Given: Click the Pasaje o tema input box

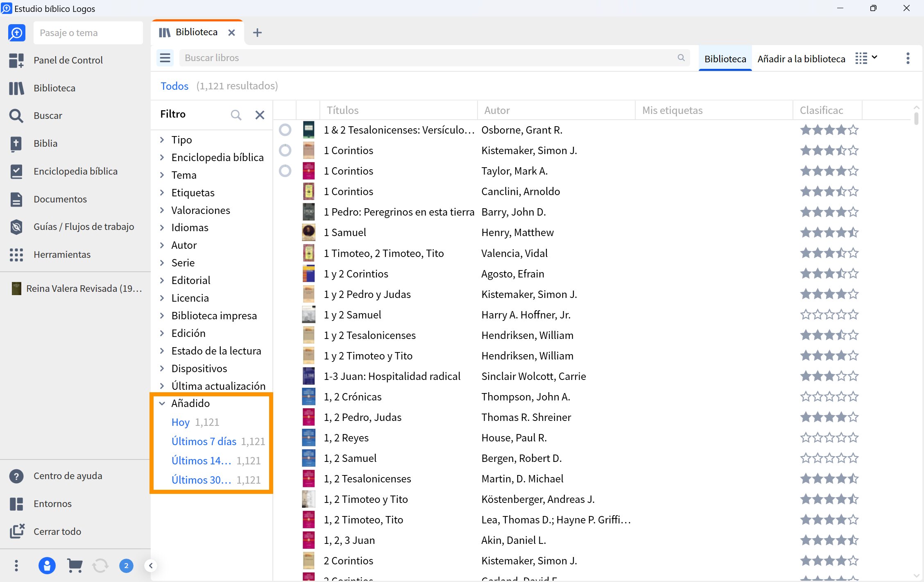Looking at the screenshot, I should [88, 33].
